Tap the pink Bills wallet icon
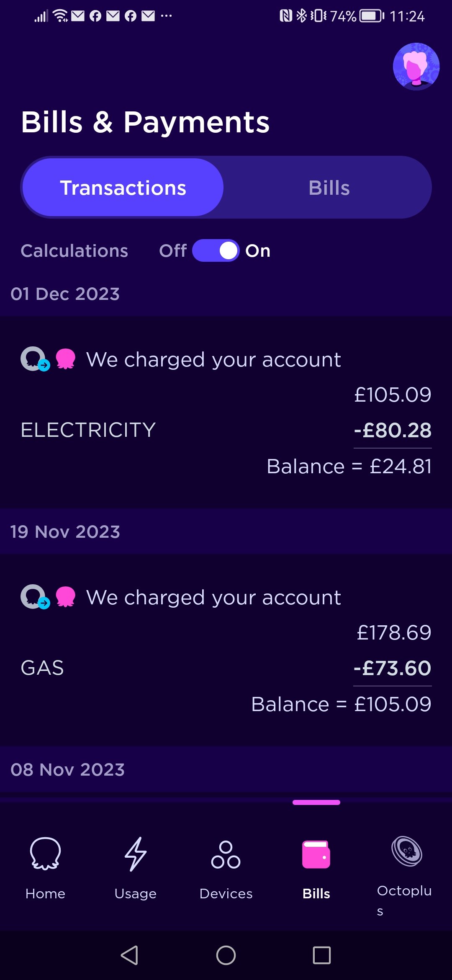The width and height of the screenshot is (452, 980). (316, 854)
